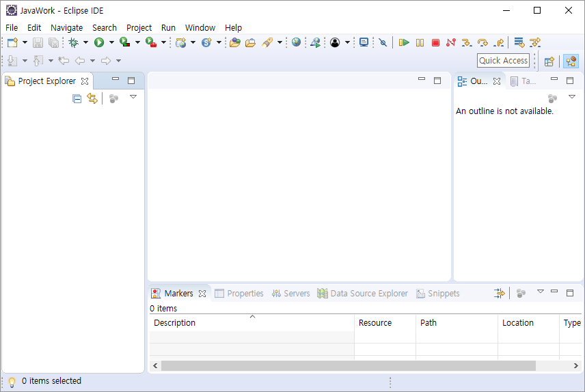585x392 pixels.
Task: Click the Open Perspective icon
Action: tap(549, 61)
